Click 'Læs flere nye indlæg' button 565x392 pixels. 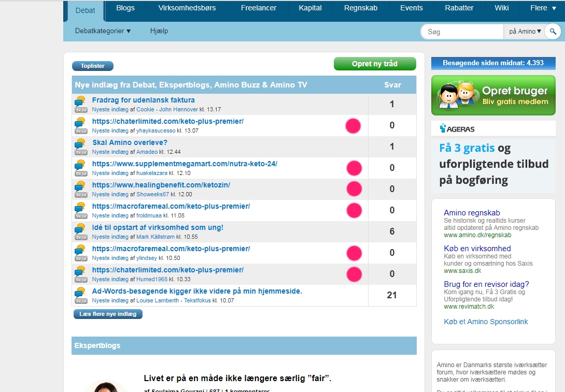pyautogui.click(x=108, y=314)
